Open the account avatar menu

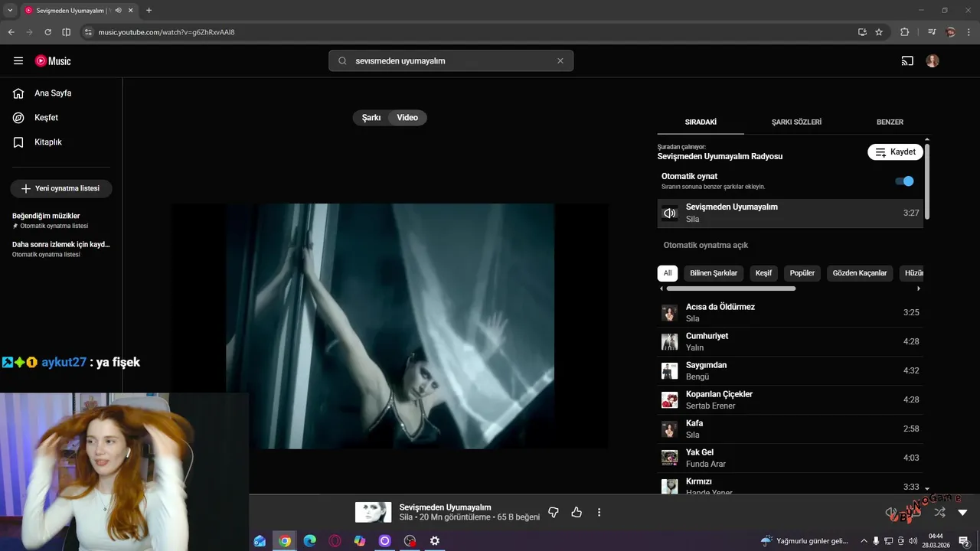coord(932,60)
